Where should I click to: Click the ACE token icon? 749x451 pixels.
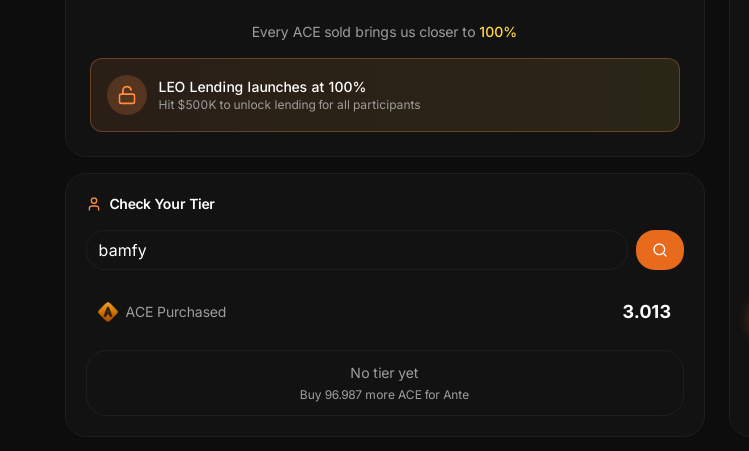click(x=108, y=312)
